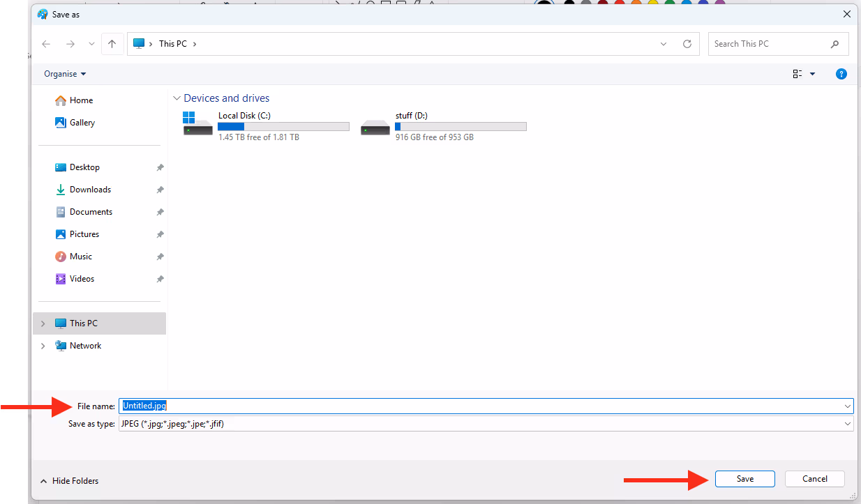Expand the This PC tree node

pyautogui.click(x=43, y=323)
